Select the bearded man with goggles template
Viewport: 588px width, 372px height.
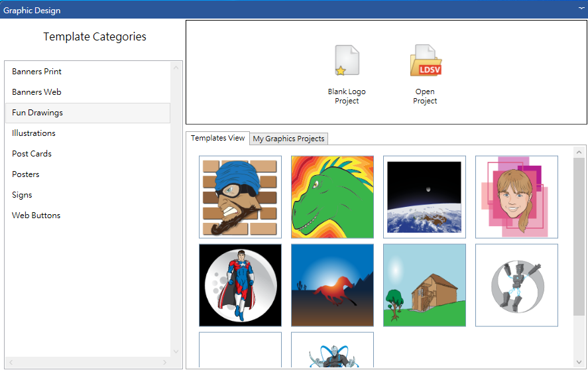[x=241, y=197]
